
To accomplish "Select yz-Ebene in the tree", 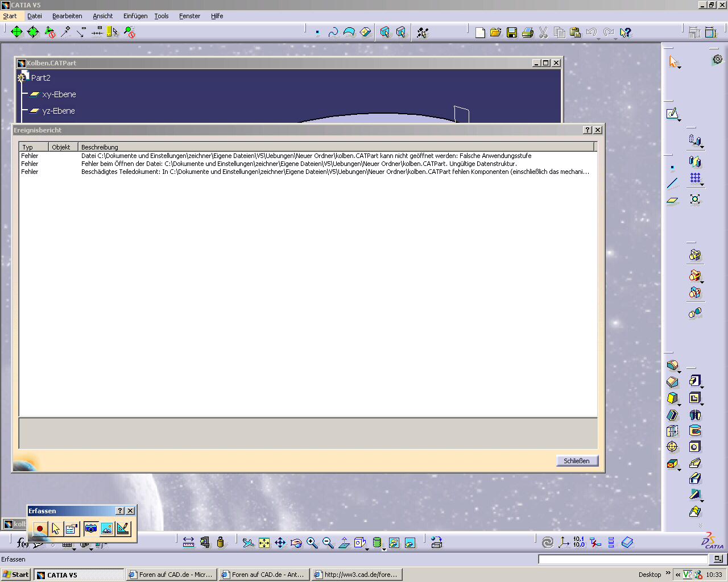I will (59, 111).
